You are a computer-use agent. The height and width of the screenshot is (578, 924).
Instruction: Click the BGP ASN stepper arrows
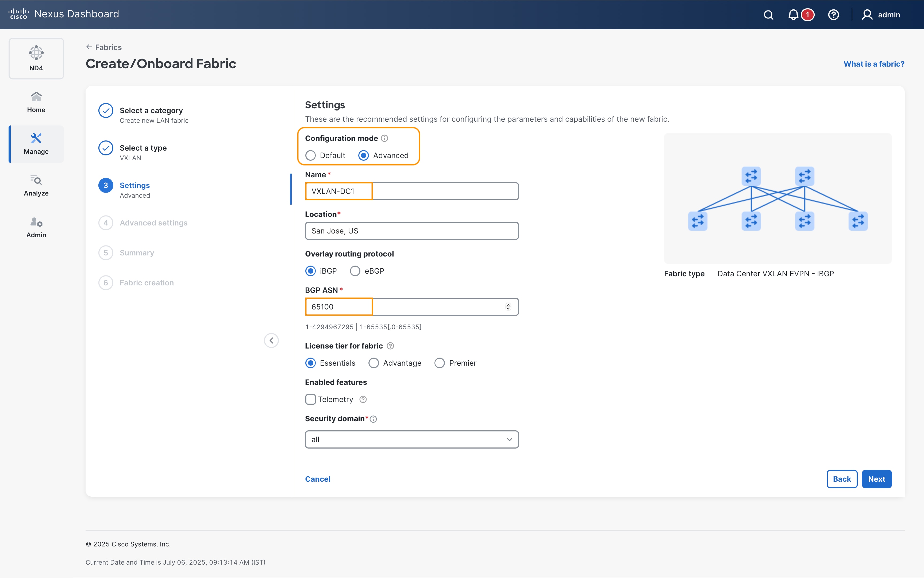pyautogui.click(x=508, y=307)
